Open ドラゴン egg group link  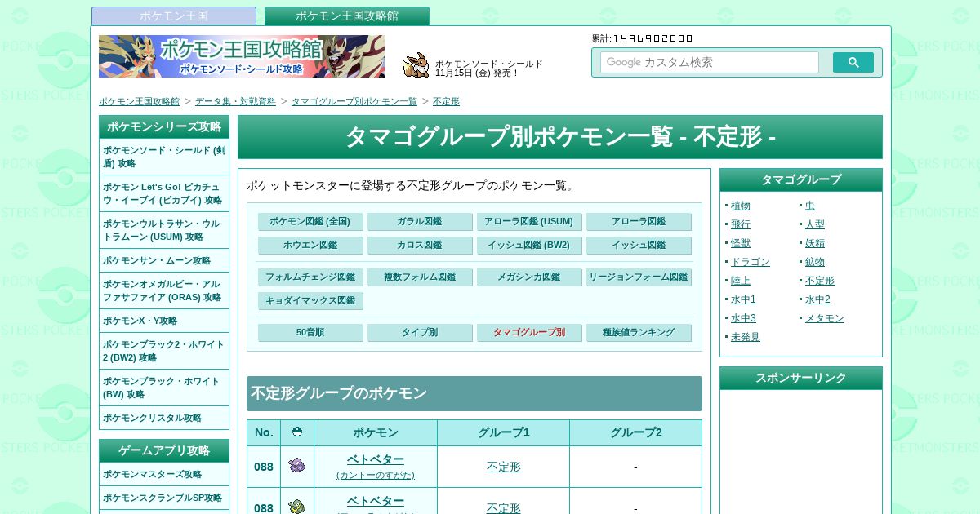(751, 262)
